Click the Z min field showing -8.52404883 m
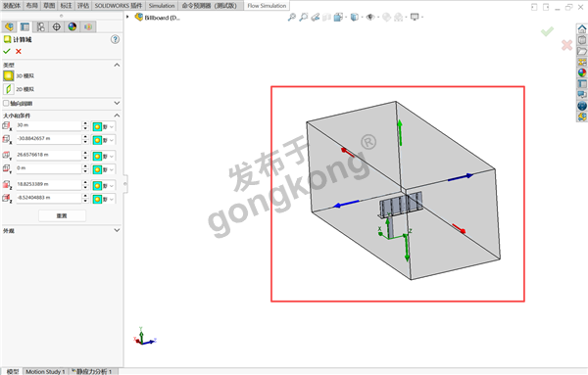 [48, 198]
